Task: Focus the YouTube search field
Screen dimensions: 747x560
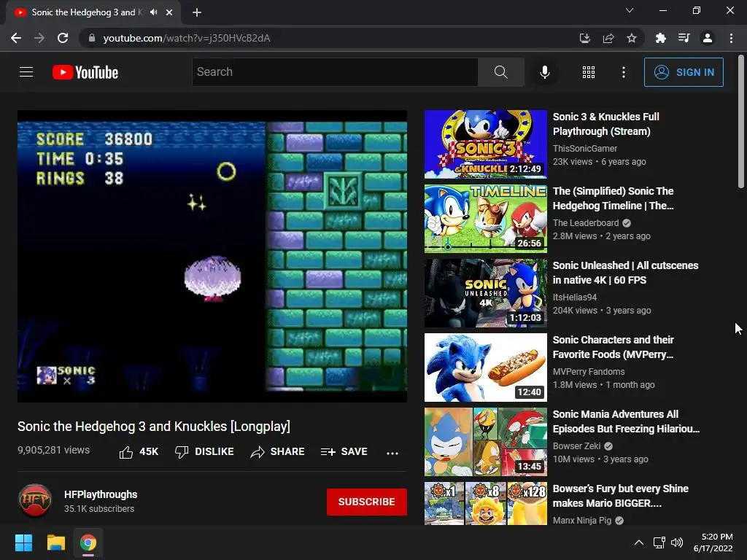Action: coord(334,72)
